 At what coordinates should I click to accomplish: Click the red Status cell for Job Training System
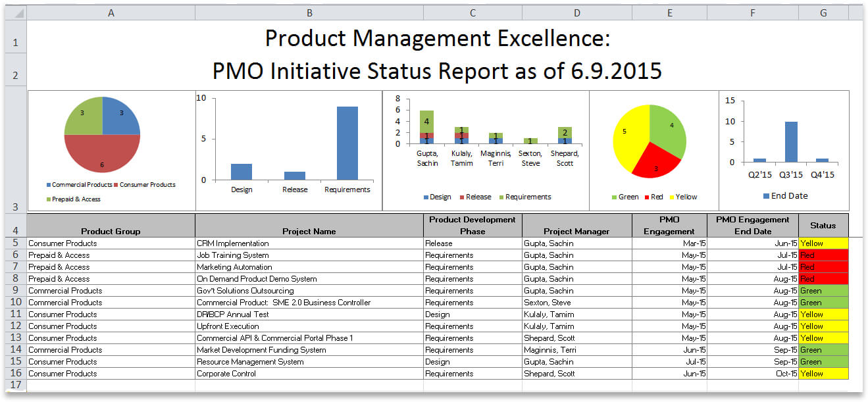tap(823, 255)
